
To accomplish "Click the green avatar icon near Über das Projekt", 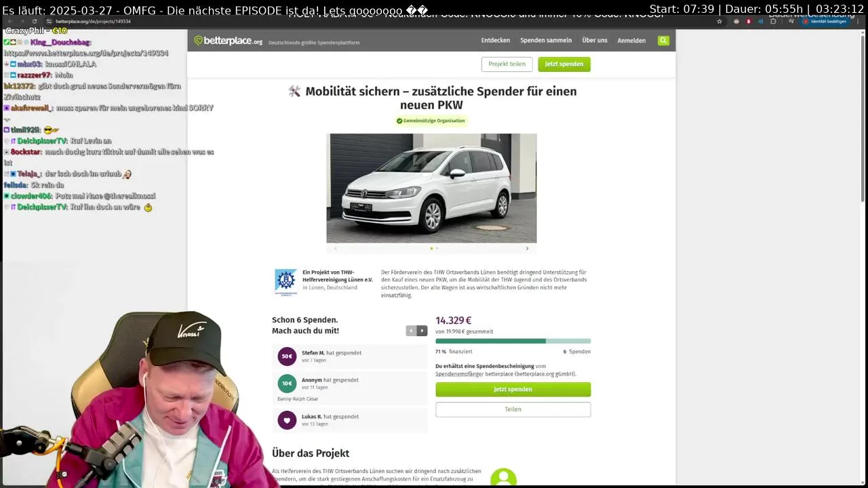I will click(503, 477).
